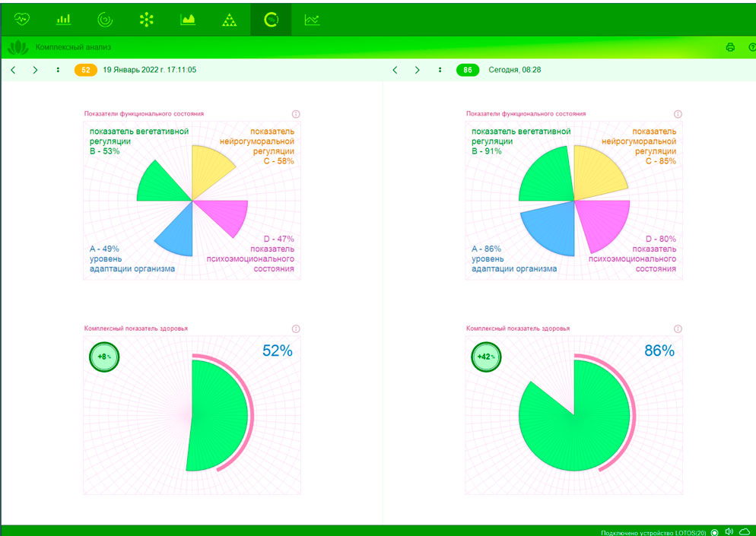Viewport: 756px width, 536px height.
Task: Click the D - 80% label
Action: [660, 239]
